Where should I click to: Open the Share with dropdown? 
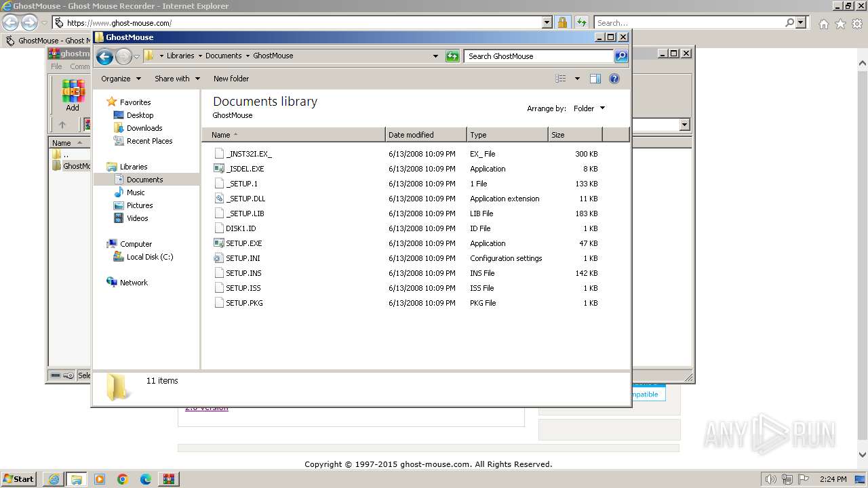pos(177,79)
